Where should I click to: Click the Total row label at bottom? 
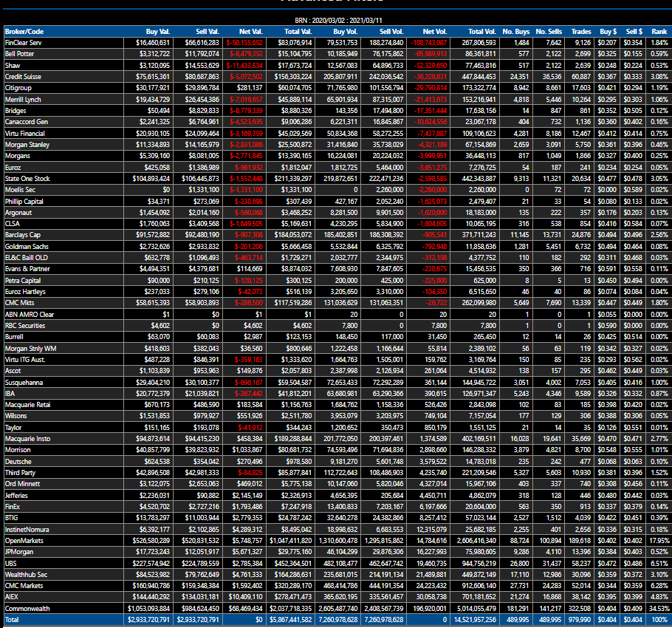point(13,618)
